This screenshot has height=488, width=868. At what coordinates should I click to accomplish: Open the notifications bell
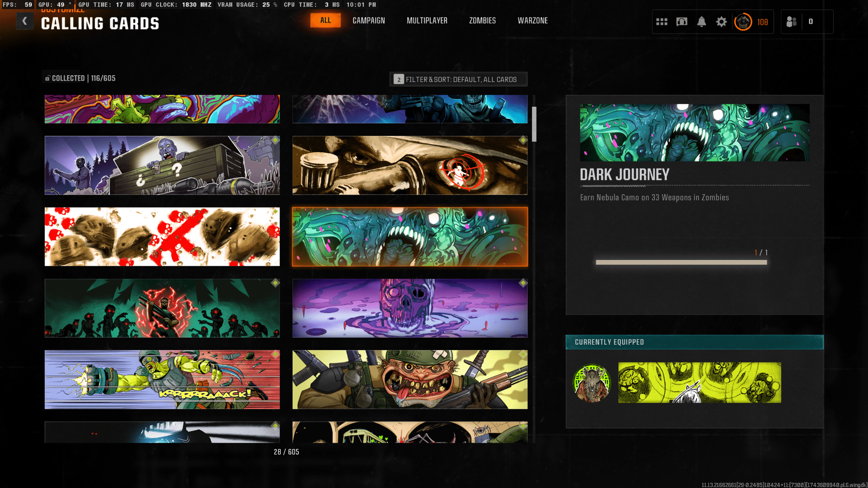pos(701,22)
